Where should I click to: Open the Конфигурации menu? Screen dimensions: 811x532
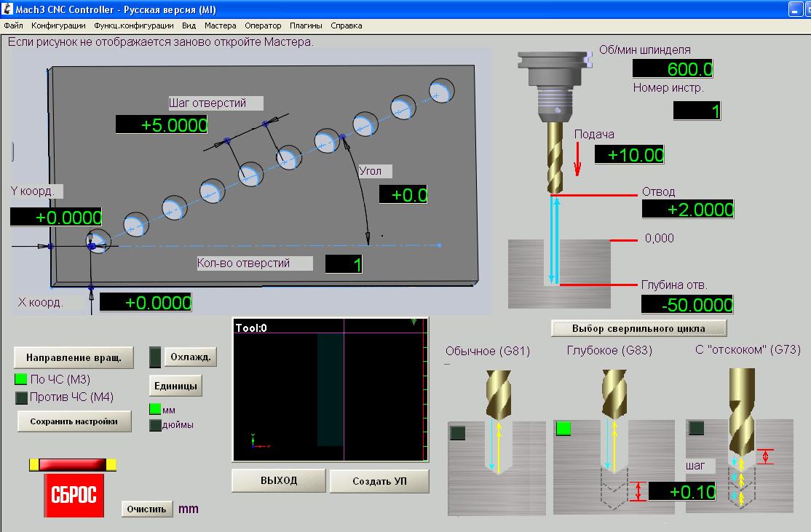(x=58, y=25)
